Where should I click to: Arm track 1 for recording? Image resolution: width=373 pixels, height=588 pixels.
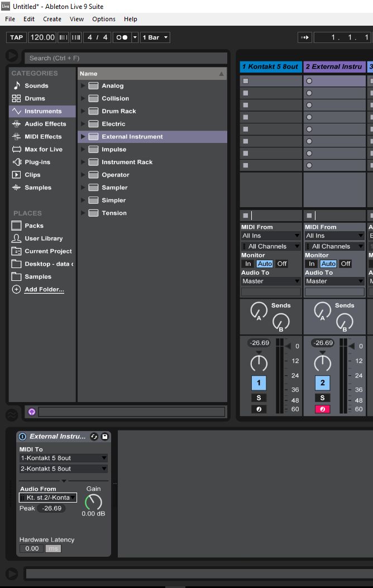[x=259, y=409]
